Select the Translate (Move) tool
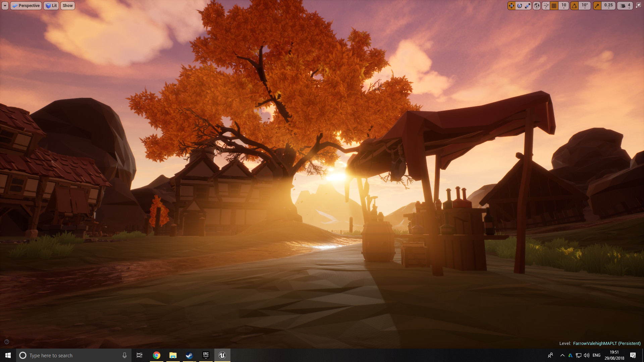The image size is (644, 362). pos(511,5)
